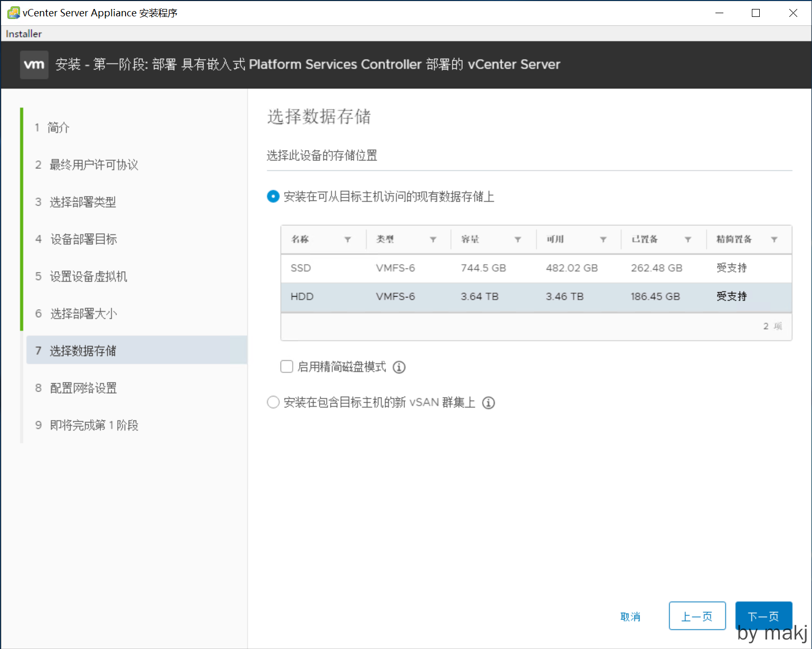Viewport: 812px width, 649px height.
Task: Enable the 启用精简磁盘模式 checkbox
Action: tap(287, 367)
